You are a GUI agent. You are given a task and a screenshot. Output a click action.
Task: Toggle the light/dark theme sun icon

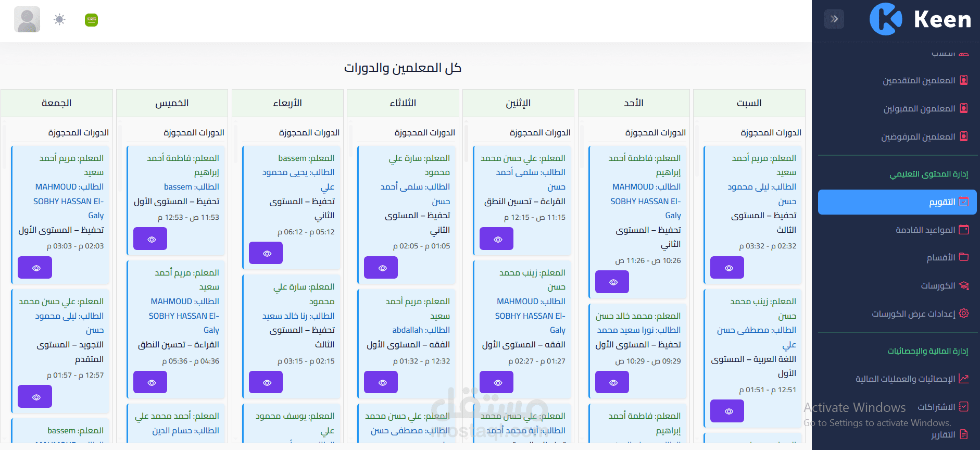click(59, 20)
